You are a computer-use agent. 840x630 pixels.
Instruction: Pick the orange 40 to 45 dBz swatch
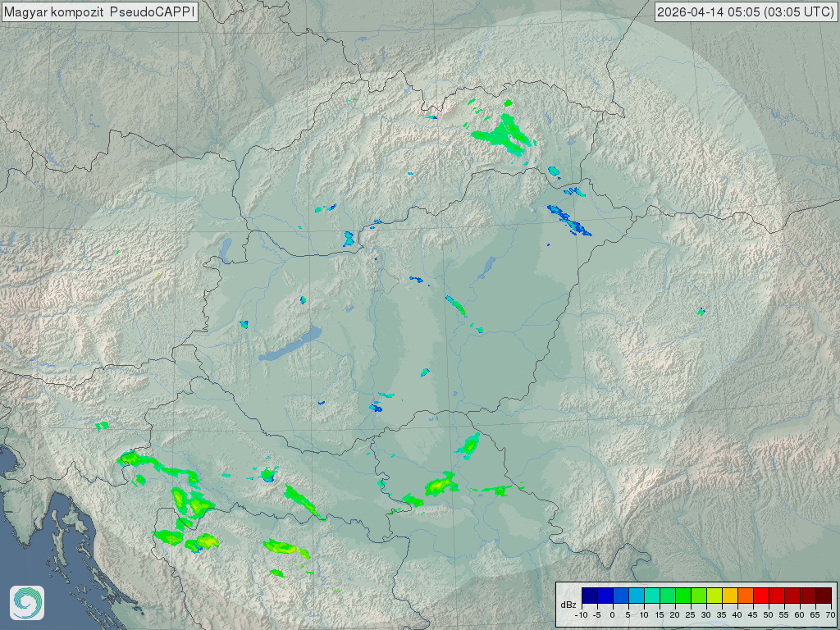point(745,596)
